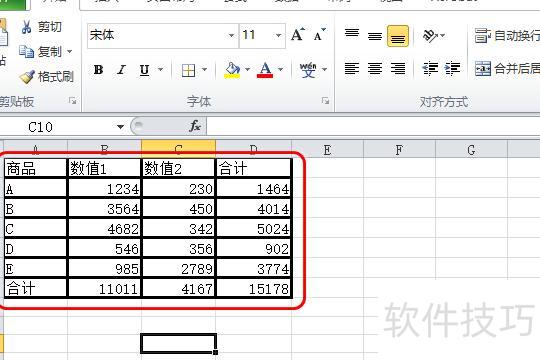Align text right

point(398,69)
